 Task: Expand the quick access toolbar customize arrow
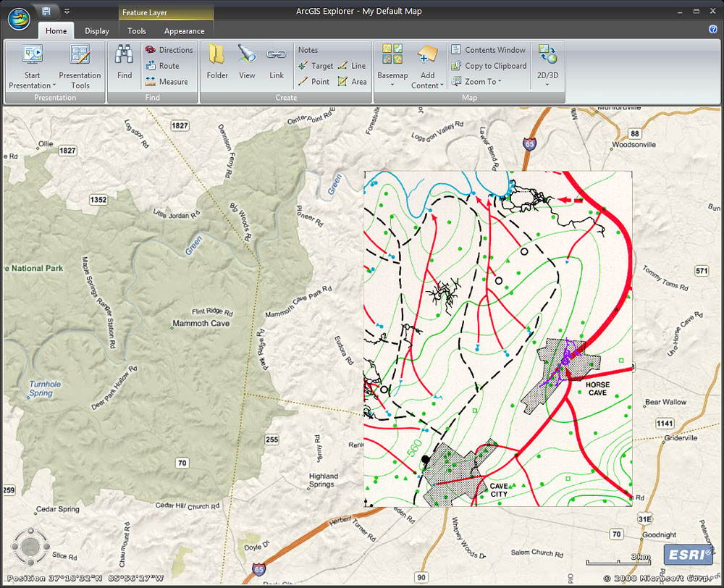click(x=67, y=11)
